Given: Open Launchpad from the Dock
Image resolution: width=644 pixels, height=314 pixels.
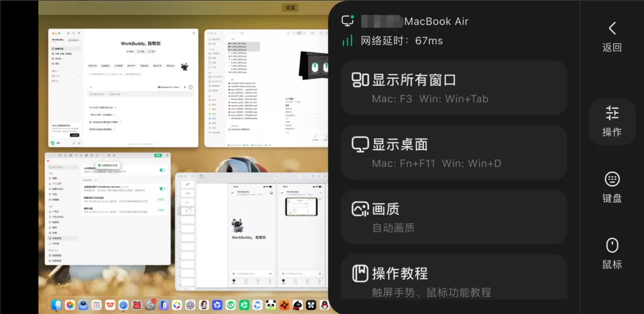Looking at the screenshot, I should [x=97, y=304].
